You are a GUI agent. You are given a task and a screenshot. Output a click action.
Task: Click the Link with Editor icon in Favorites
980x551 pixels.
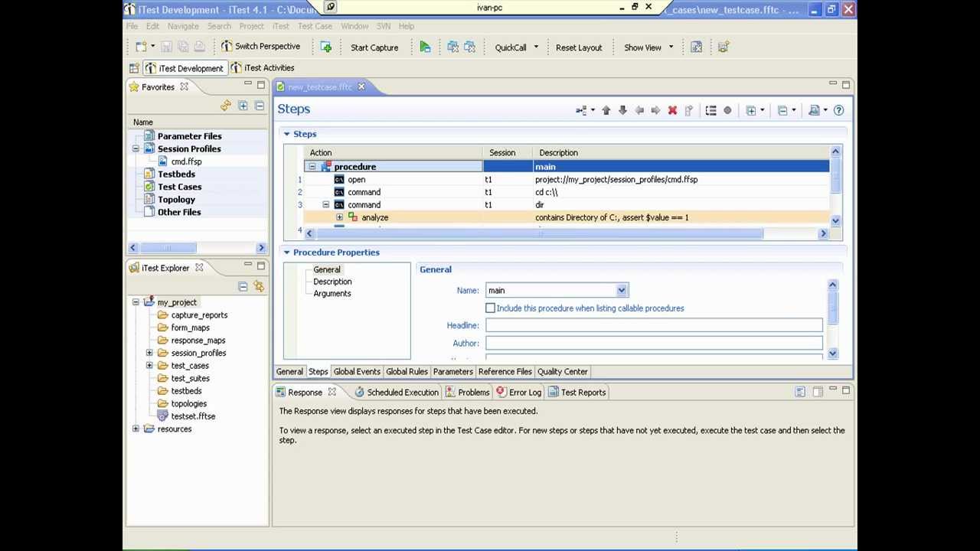point(225,106)
